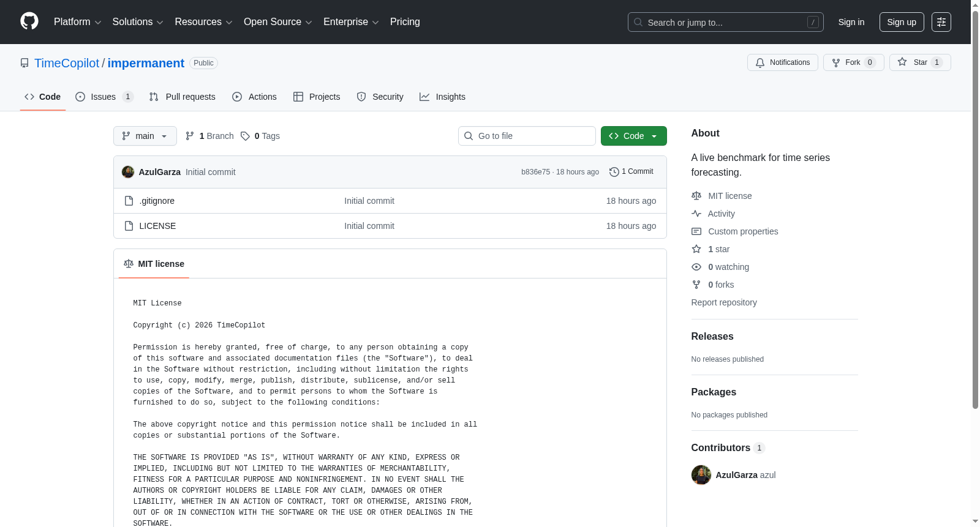
Task: Click the fork icon beside 0 forks
Action: 696,285
